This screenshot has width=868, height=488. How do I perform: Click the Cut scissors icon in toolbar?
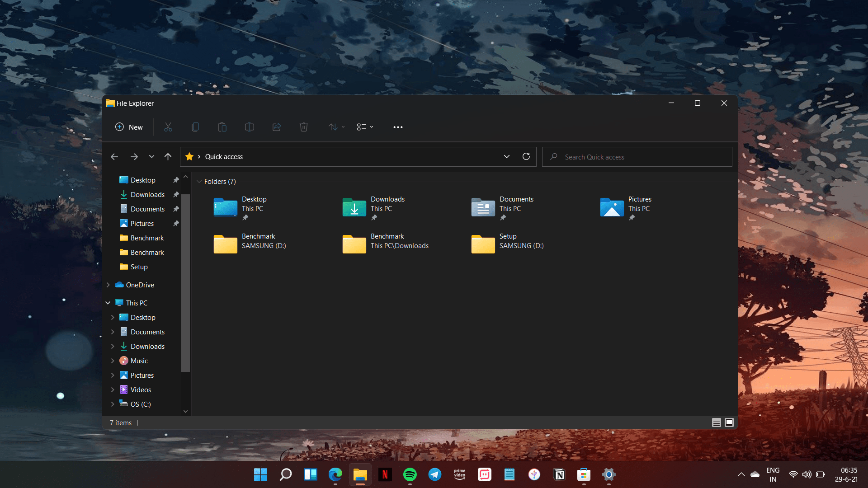pyautogui.click(x=168, y=127)
